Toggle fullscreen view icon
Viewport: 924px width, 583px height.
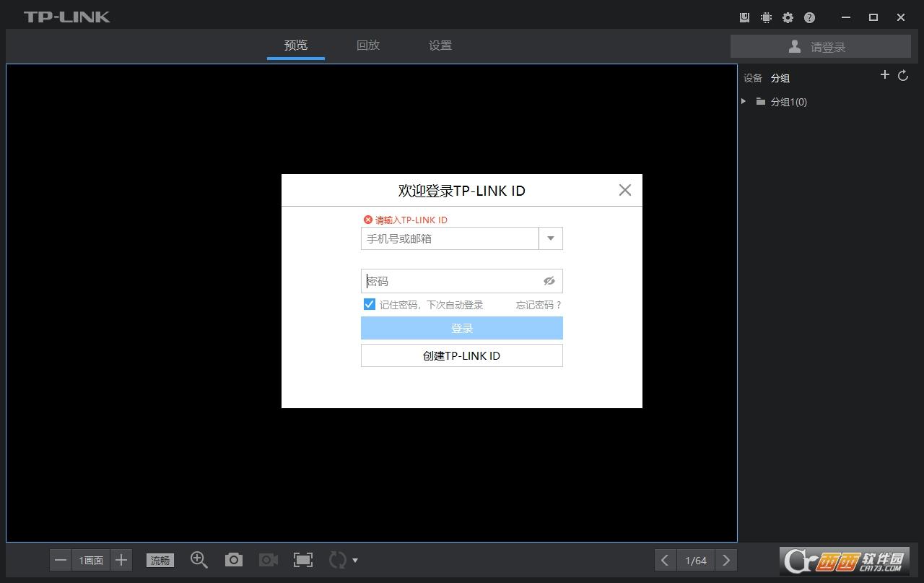(x=303, y=560)
